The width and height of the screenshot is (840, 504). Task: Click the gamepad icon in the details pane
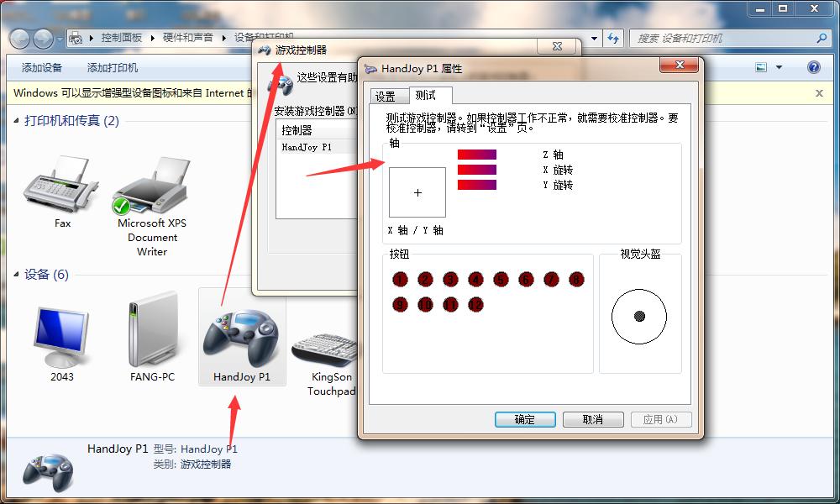click(48, 470)
